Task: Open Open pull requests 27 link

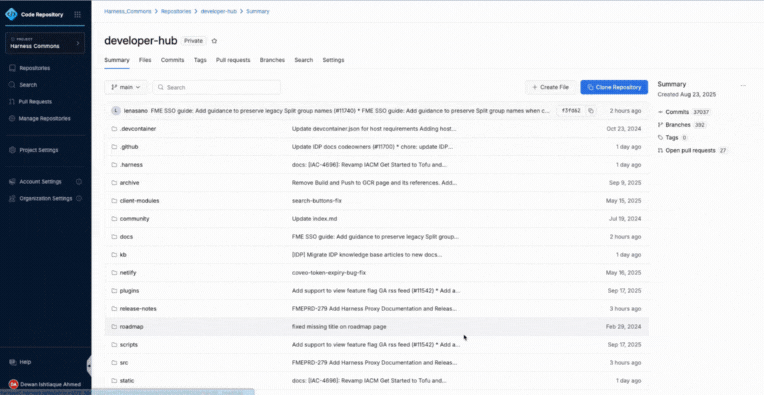Action: point(692,150)
